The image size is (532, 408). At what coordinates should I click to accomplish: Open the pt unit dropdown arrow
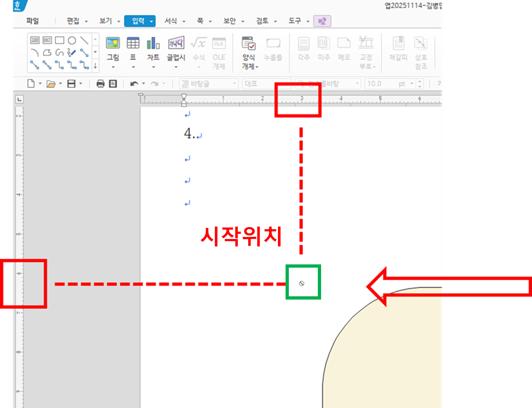click(x=412, y=84)
